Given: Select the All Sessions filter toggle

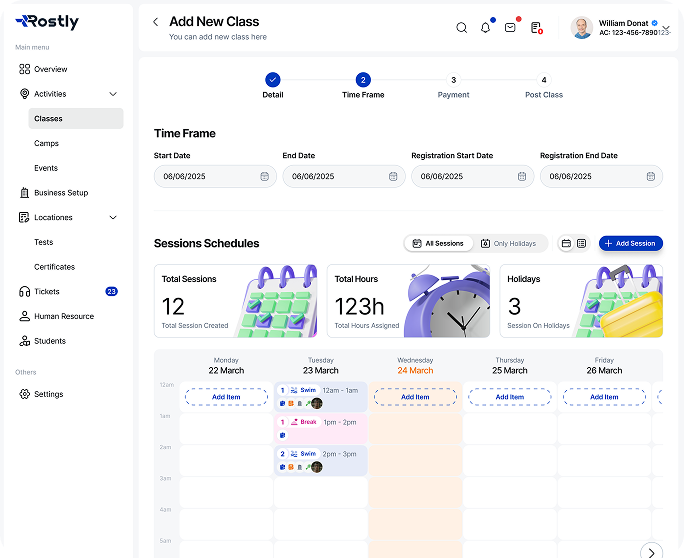Looking at the screenshot, I should (438, 243).
